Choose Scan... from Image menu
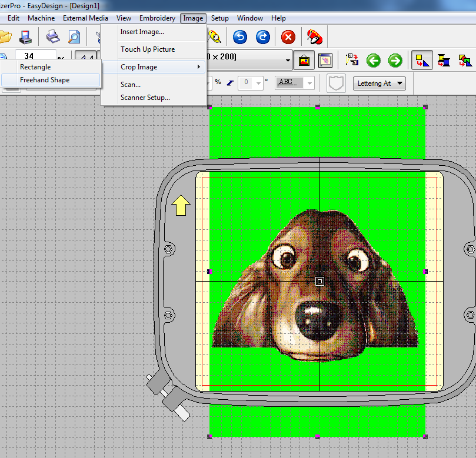This screenshot has height=458, width=476. [154, 85]
